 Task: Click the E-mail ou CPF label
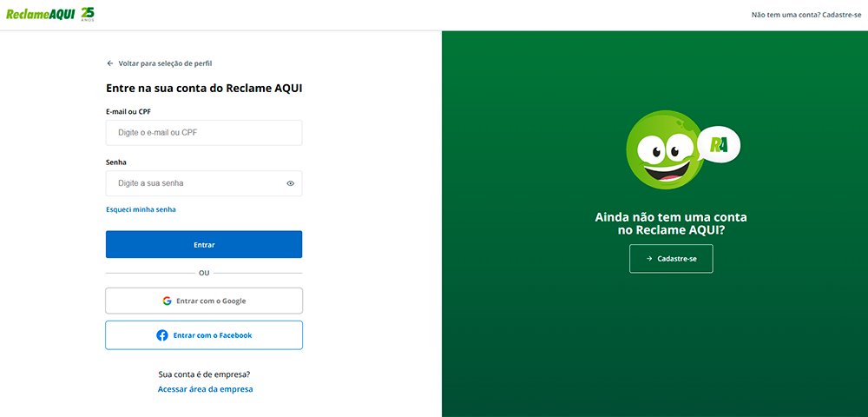point(128,111)
